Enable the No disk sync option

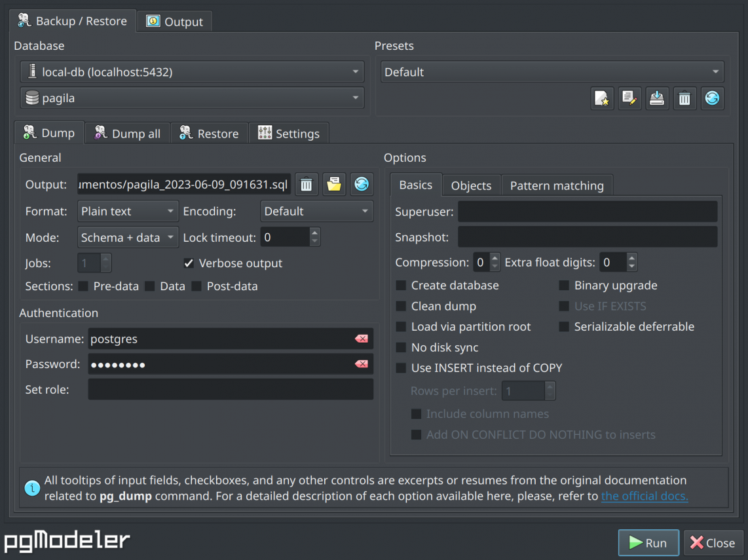pos(402,347)
